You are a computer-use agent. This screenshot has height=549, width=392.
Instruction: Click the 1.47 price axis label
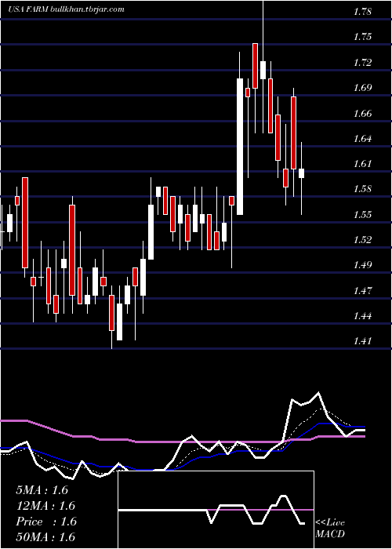(x=362, y=291)
